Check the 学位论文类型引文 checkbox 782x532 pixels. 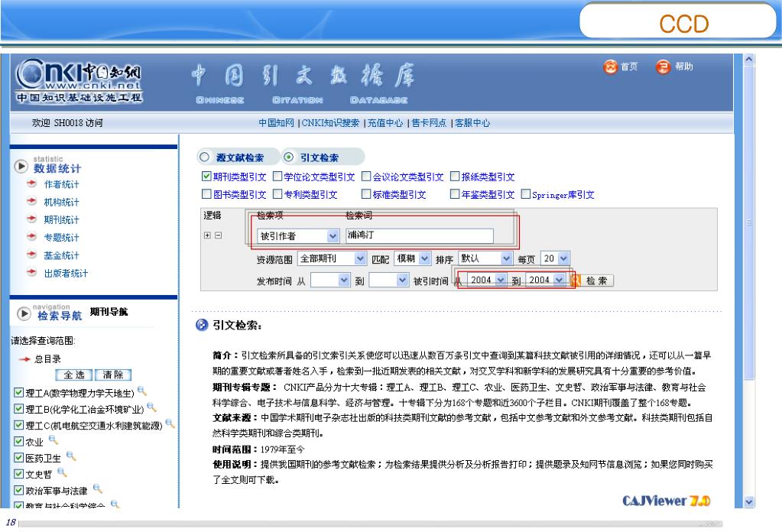277,176
